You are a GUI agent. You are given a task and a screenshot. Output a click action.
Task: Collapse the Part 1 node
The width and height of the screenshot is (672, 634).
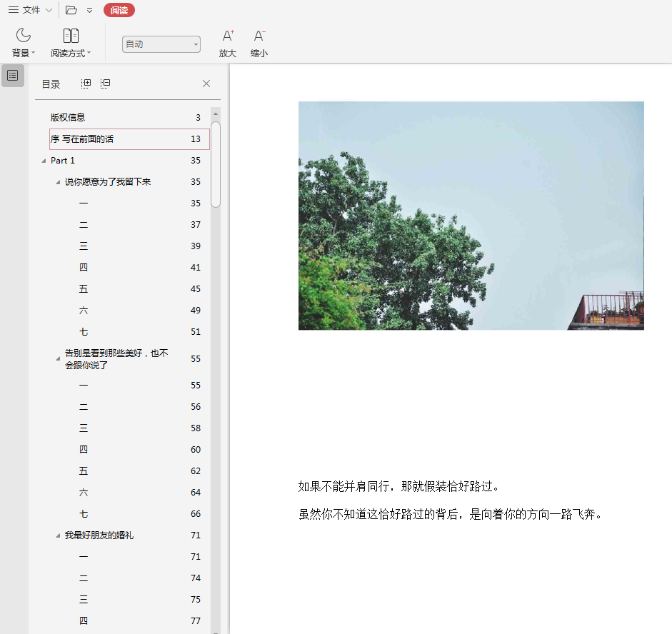click(x=44, y=161)
